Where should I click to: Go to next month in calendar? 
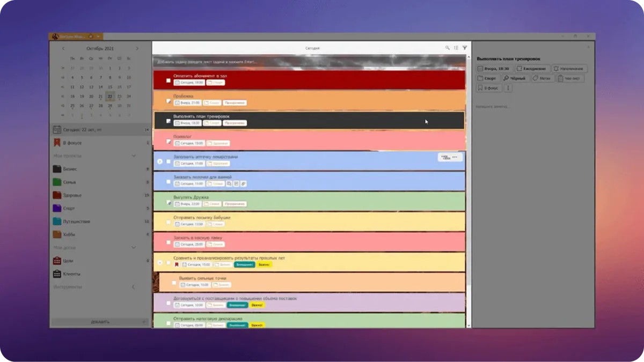pyautogui.click(x=137, y=49)
